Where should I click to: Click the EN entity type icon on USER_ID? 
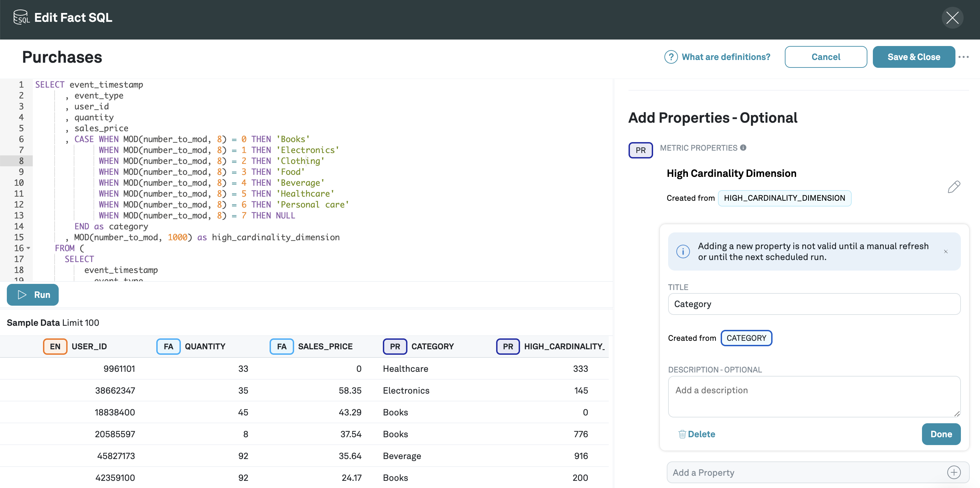tap(55, 346)
